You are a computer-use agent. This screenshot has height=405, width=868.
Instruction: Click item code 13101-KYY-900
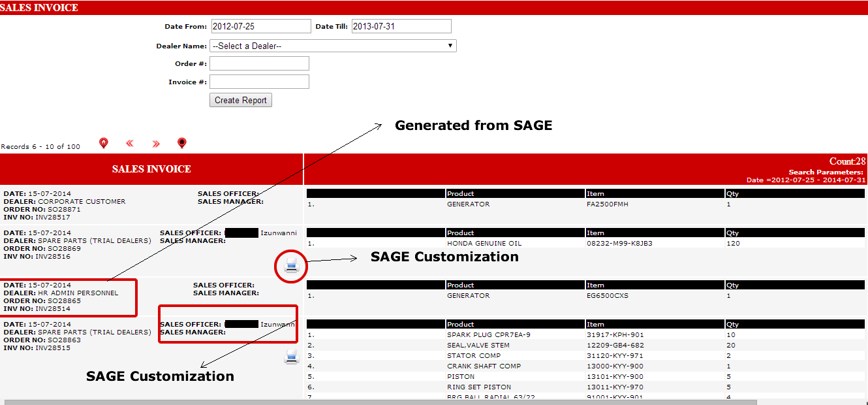615,376
